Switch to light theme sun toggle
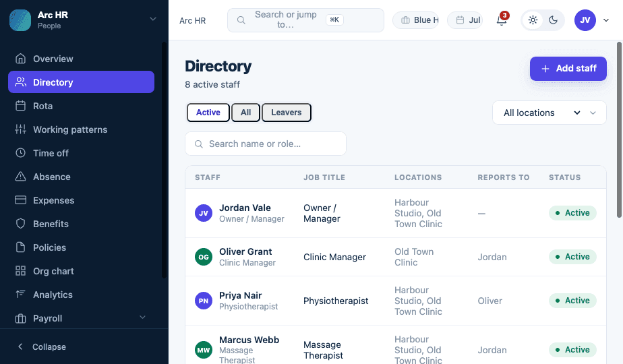This screenshot has height=364, width=623. [533, 20]
